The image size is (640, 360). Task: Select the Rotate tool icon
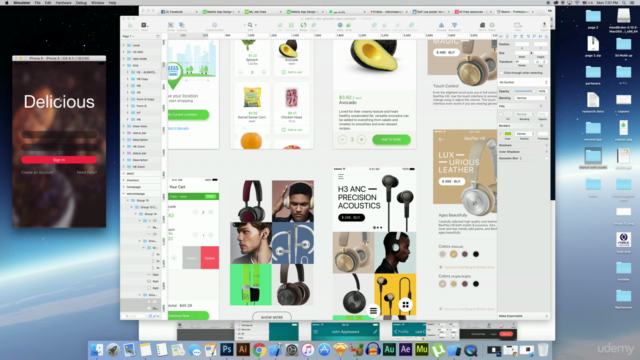(x=303, y=26)
